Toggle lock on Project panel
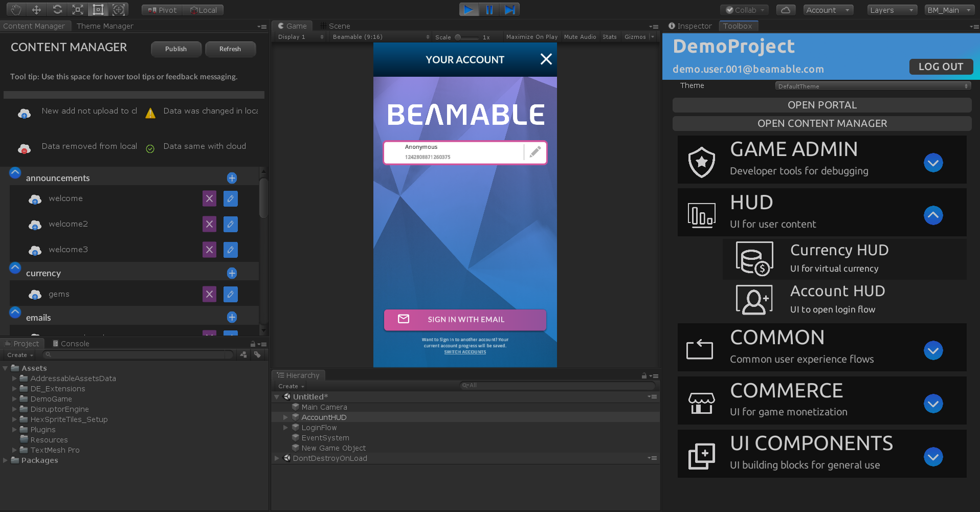Screen dimensions: 980x512 point(253,344)
